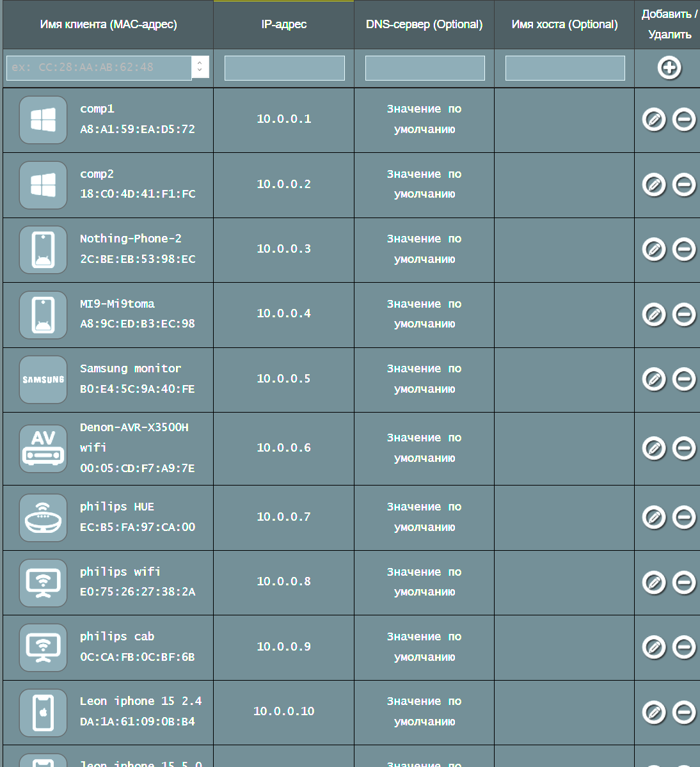The width and height of the screenshot is (700, 767).
Task: Delete the MI9-Mi9toma entry
Action: coord(684,315)
